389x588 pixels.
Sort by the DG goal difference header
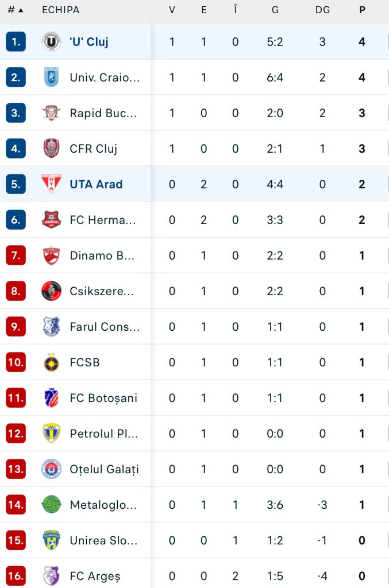pyautogui.click(x=322, y=10)
